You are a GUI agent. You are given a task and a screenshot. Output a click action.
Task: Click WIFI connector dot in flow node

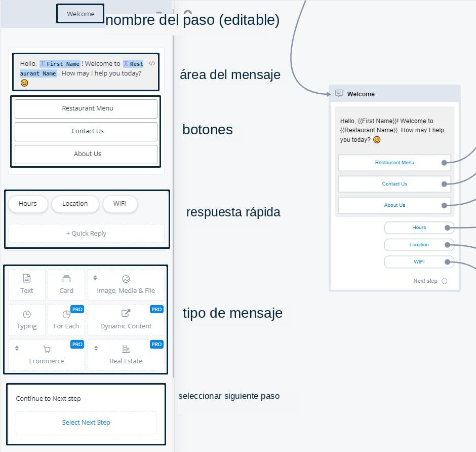click(x=447, y=262)
